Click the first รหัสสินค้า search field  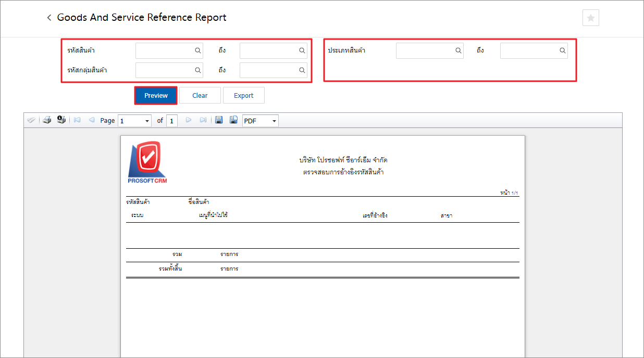(x=164, y=50)
